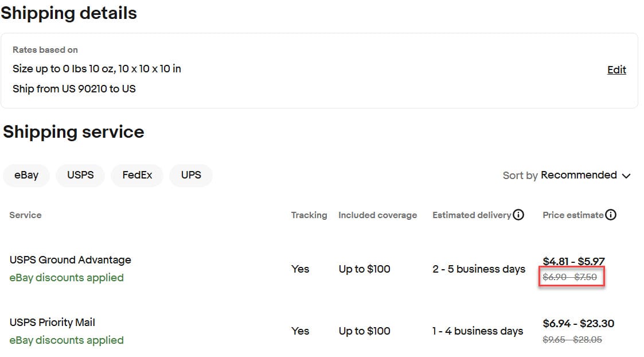Select the USPS carrier filter

[x=80, y=175]
